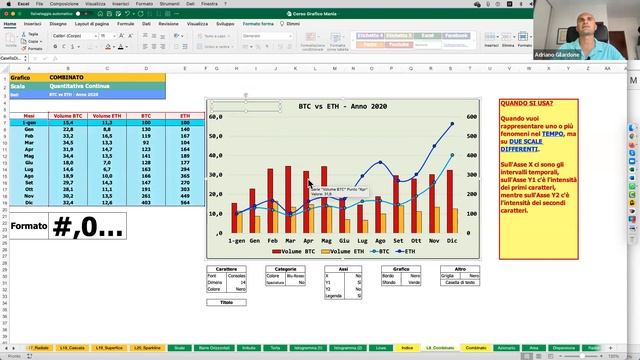Open the fill color dropdown arrow
The image size is (640, 360).
(x=113, y=47)
